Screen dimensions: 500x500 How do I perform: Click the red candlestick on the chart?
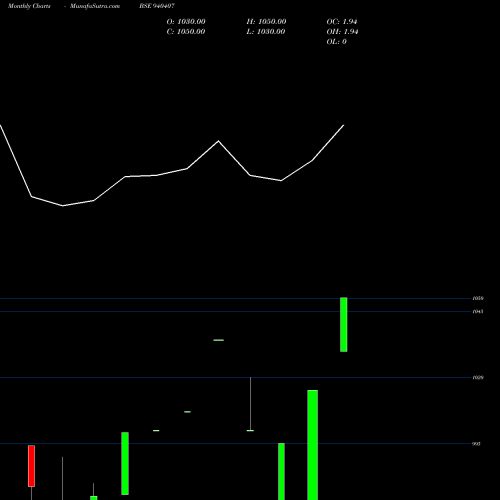tap(31, 466)
